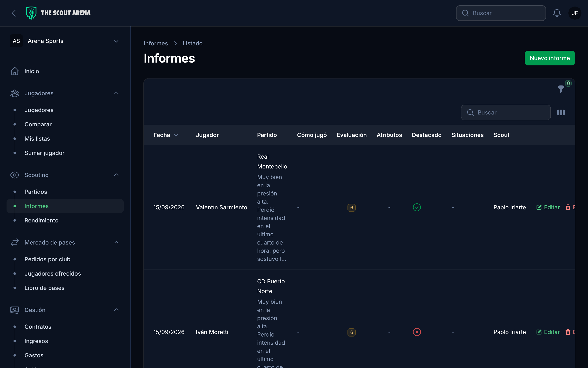This screenshot has width=588, height=368.
Task: Click the Cómo jugó column header
Action: (312, 135)
